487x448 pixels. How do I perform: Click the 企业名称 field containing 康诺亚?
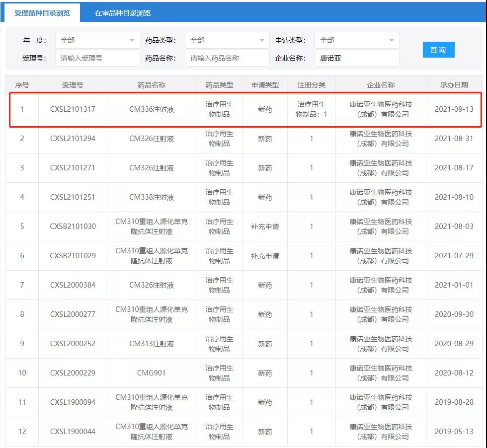(357, 58)
